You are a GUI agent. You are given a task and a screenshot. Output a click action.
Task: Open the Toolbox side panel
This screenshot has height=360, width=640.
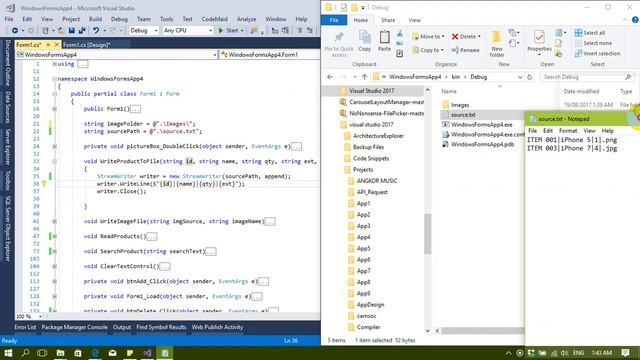(x=7, y=180)
